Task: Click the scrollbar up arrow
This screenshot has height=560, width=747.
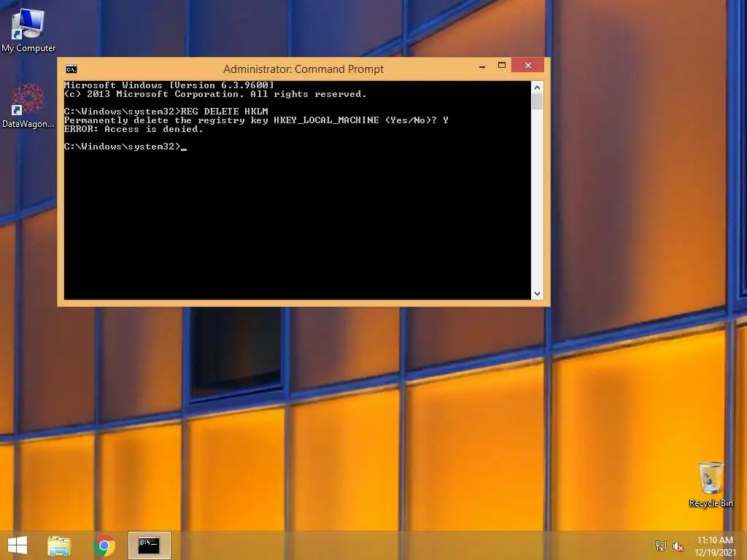Action: [x=537, y=87]
